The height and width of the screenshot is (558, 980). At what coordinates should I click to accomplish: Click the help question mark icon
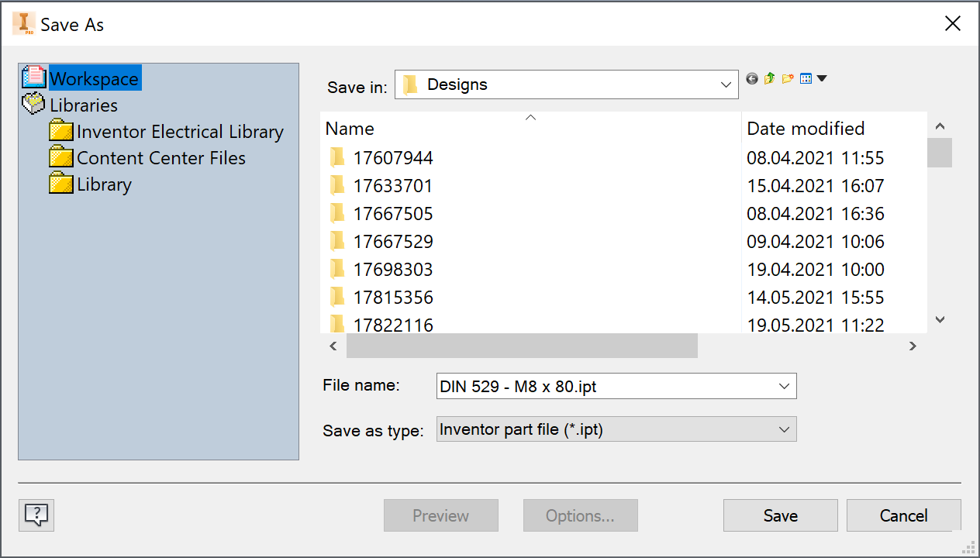pyautogui.click(x=36, y=515)
